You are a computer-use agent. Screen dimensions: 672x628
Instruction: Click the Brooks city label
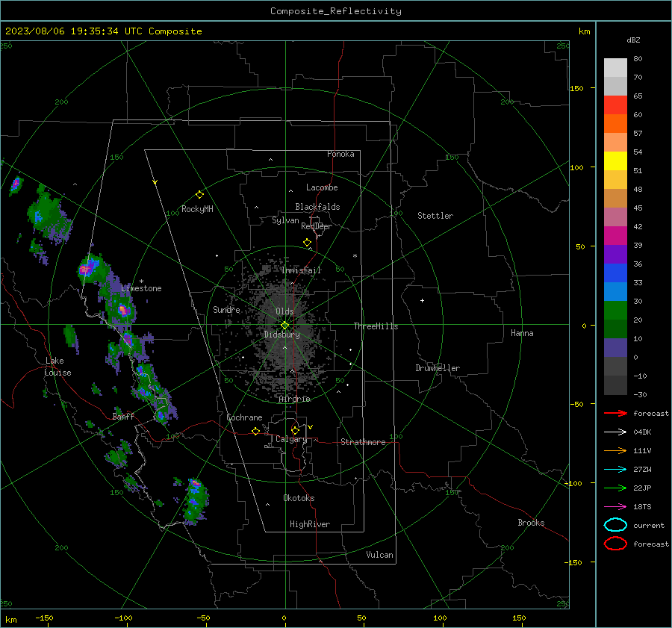coord(531,523)
